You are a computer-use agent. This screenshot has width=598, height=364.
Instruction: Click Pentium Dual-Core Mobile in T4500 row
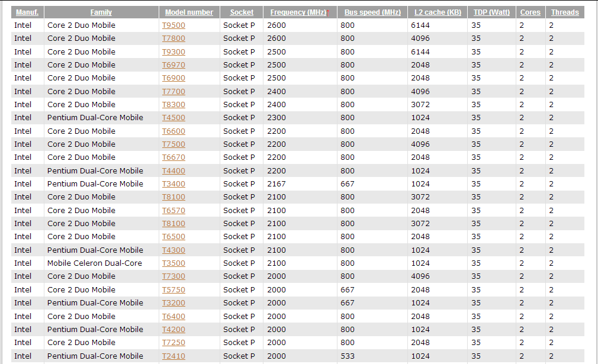[x=95, y=117]
